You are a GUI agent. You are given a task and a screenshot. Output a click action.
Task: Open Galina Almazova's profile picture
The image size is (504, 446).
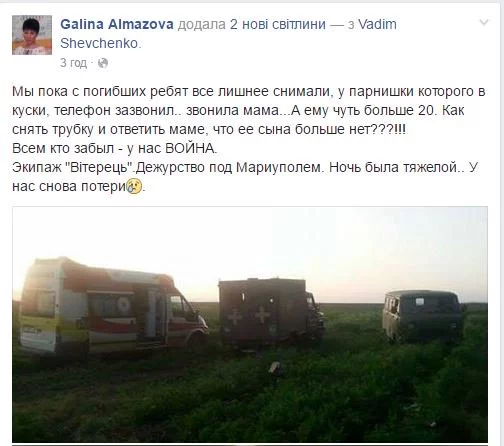(32, 35)
